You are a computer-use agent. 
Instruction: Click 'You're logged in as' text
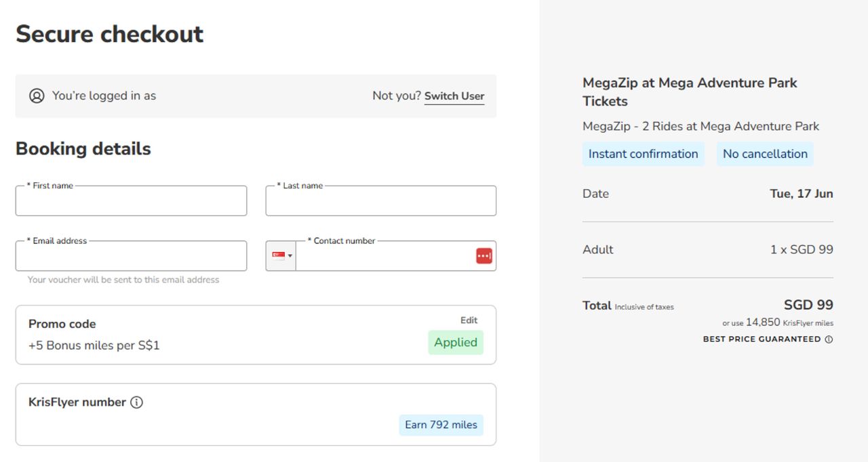(x=104, y=96)
